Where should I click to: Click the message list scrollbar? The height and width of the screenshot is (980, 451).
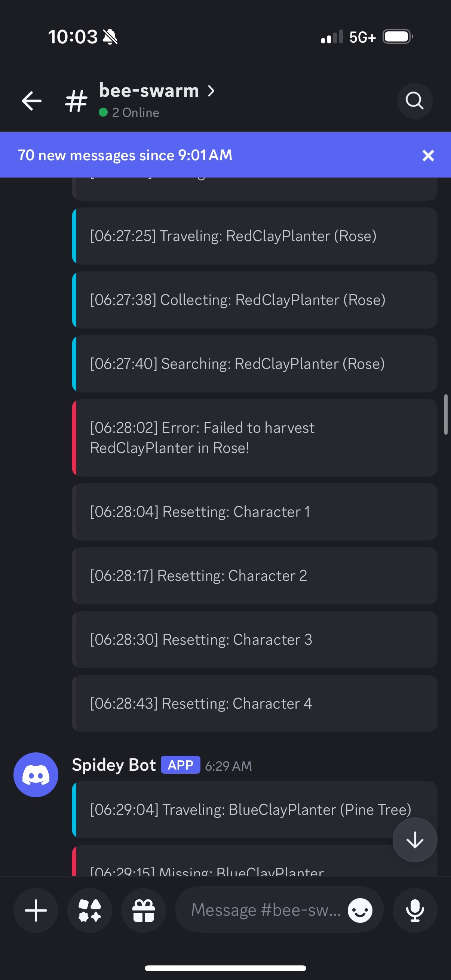click(x=446, y=415)
